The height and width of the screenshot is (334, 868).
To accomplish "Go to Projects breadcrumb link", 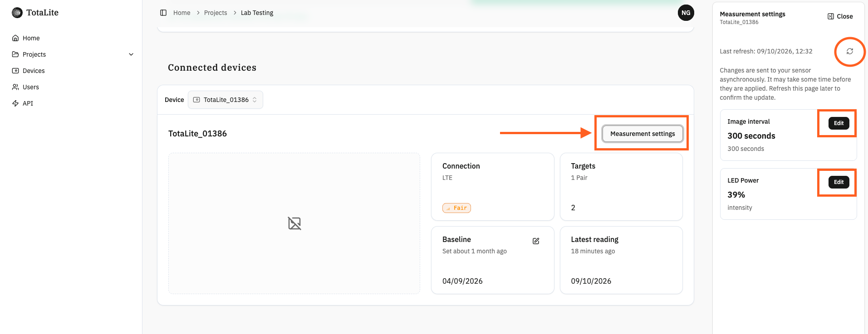I will point(216,13).
